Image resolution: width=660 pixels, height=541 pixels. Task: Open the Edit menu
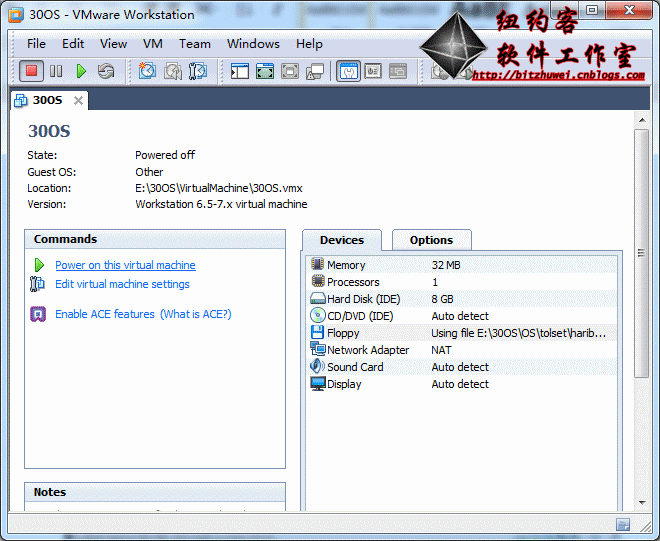(x=73, y=44)
